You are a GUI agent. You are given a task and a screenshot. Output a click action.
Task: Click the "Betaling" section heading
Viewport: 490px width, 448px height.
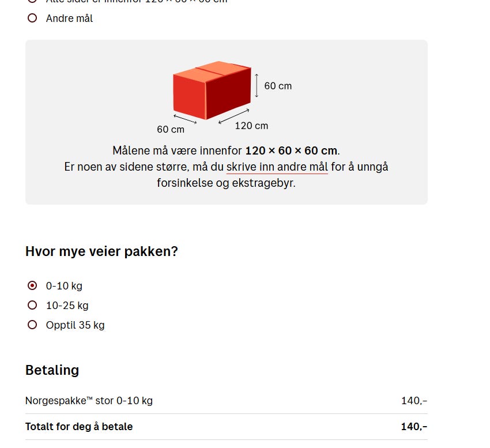(52, 370)
